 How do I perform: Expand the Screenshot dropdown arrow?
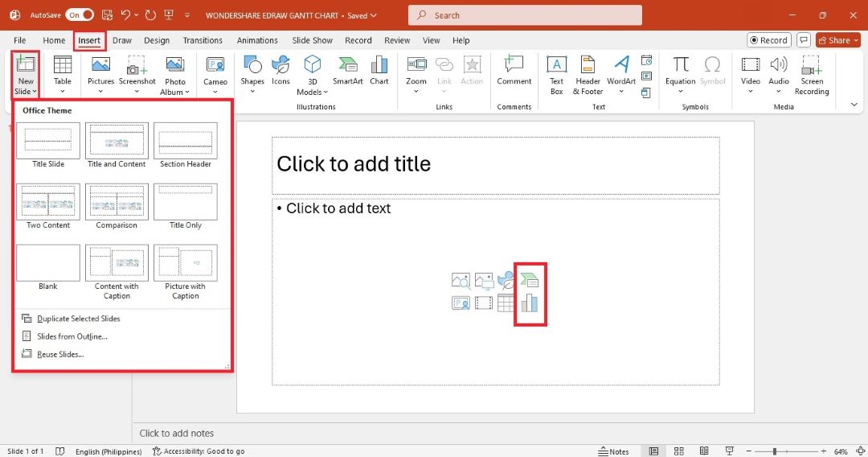coord(137,92)
